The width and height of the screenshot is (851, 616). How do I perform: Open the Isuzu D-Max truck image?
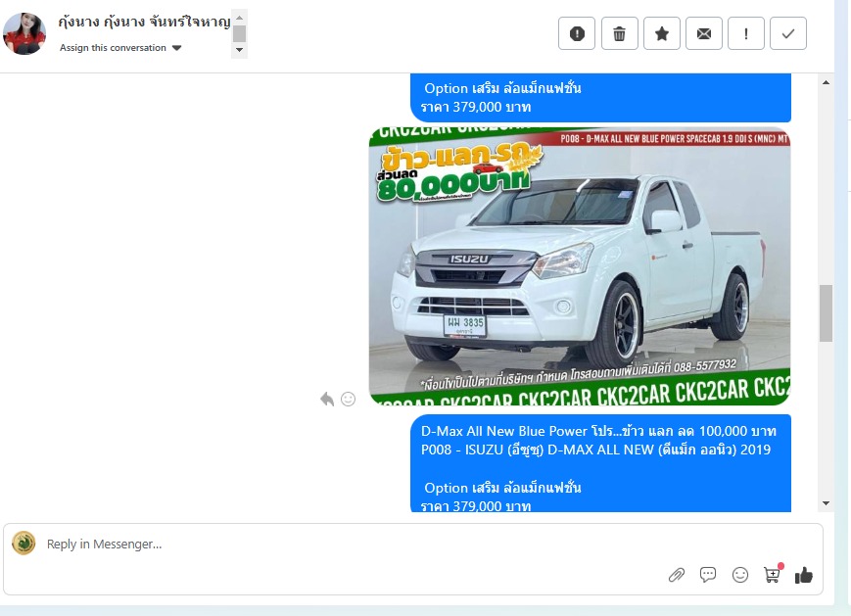pyautogui.click(x=580, y=266)
